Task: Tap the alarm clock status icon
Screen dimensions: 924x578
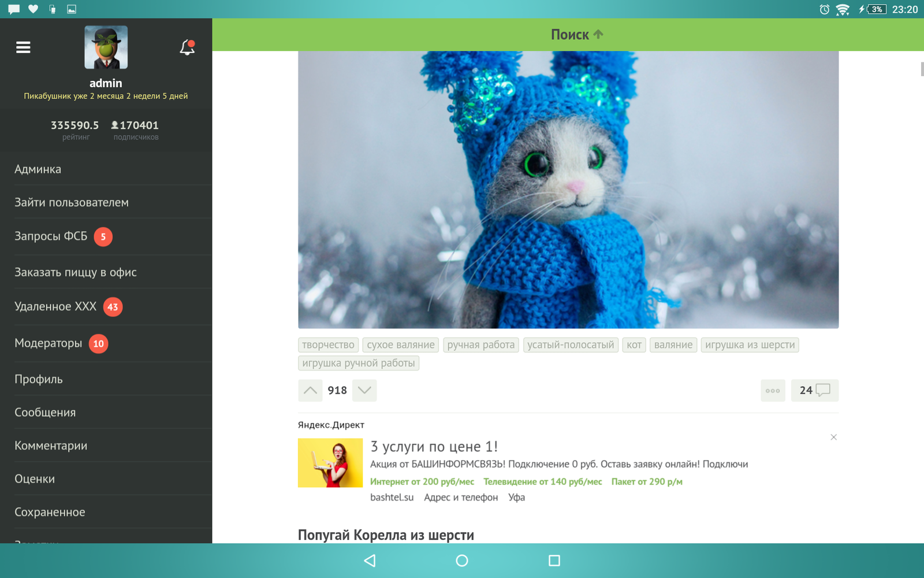Action: coord(825,9)
